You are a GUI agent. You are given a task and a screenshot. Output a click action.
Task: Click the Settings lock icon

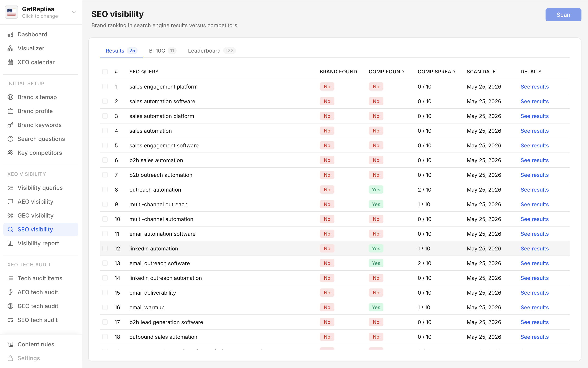tap(10, 358)
